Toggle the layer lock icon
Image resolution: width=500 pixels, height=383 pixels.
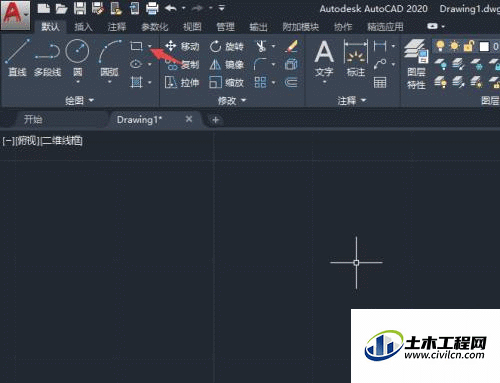pyautogui.click(x=468, y=46)
